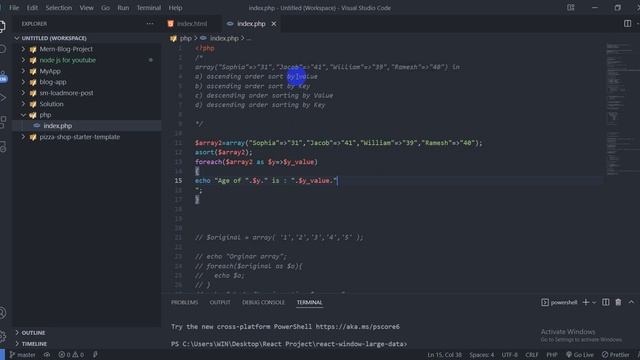Click the Ln 15, Col 38 status item

point(444,355)
